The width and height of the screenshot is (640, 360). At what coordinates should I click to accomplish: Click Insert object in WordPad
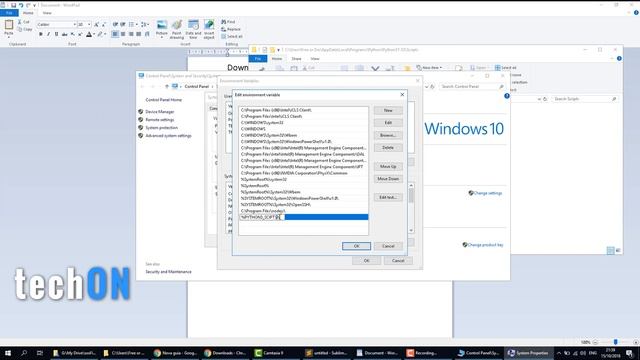coord(209,29)
